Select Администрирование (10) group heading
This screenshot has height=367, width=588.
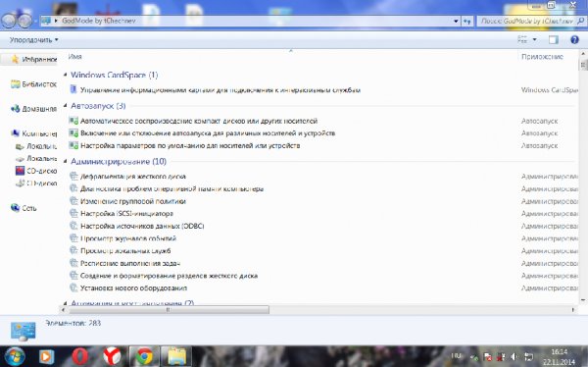tap(119, 161)
